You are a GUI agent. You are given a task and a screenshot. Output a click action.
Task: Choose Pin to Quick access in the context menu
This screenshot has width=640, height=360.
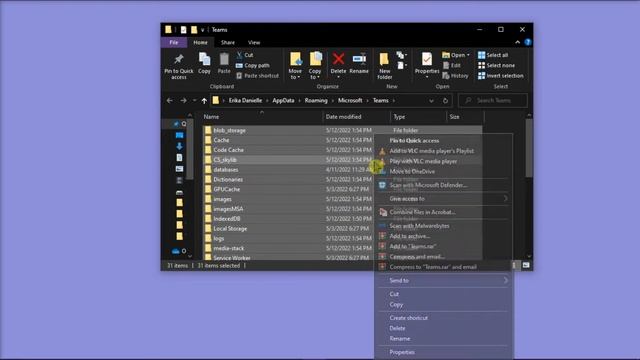pos(443,140)
